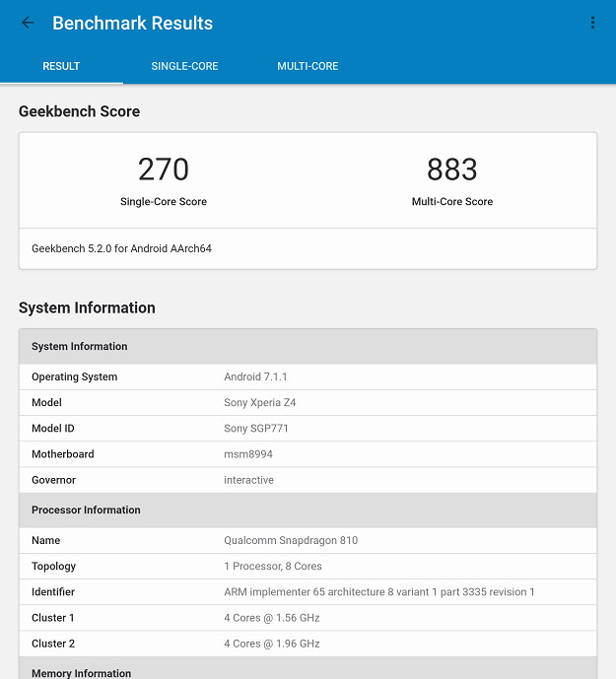The width and height of the screenshot is (616, 679).
Task: Select the Cluster 1 row label
Action: tap(53, 618)
